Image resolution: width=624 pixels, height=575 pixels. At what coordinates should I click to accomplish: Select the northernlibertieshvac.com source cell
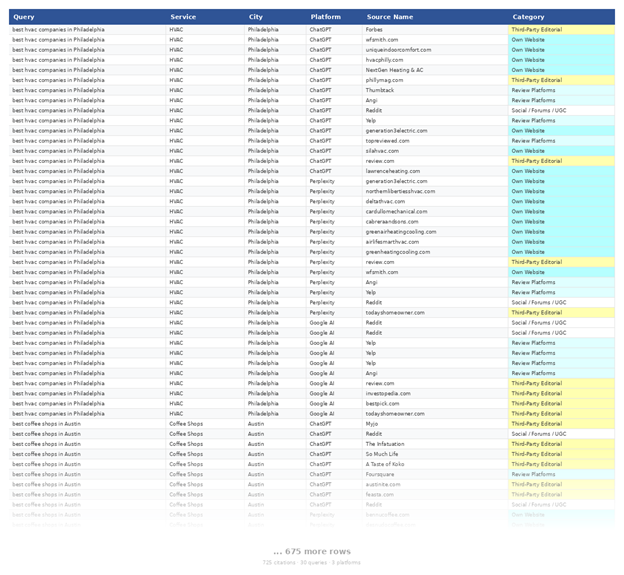[435, 191]
